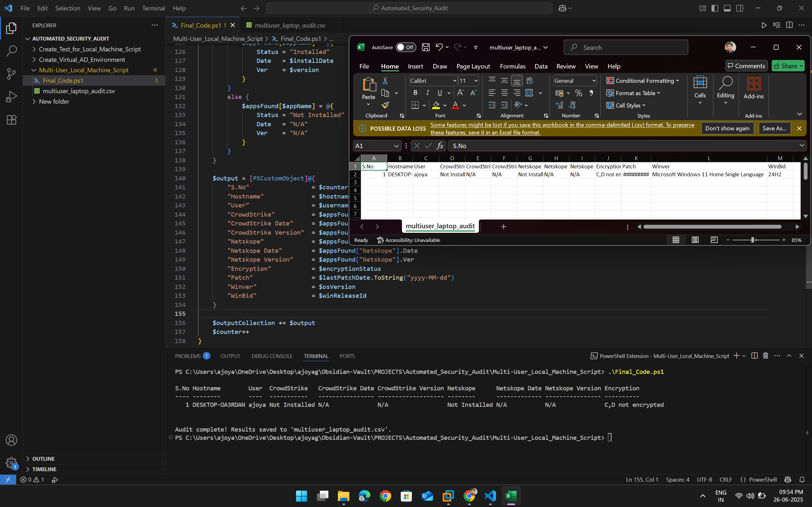
Task: Open the Extensions view in VS Code
Action: coord(11,119)
